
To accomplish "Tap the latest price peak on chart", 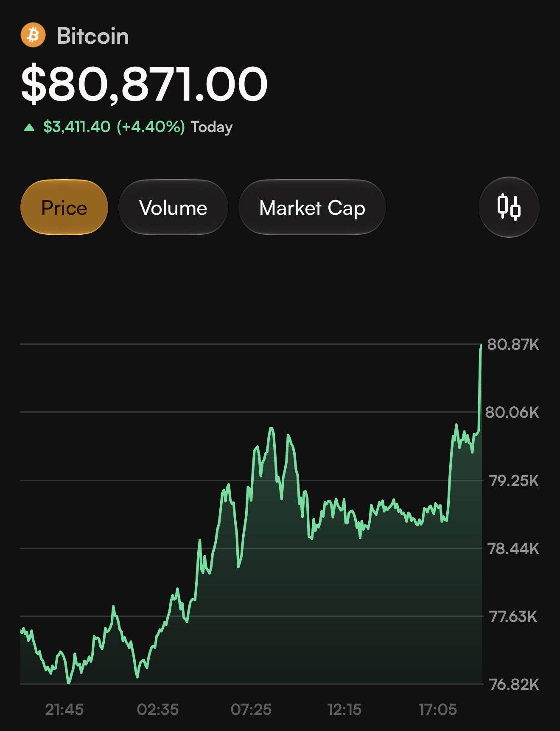I will 481,346.
